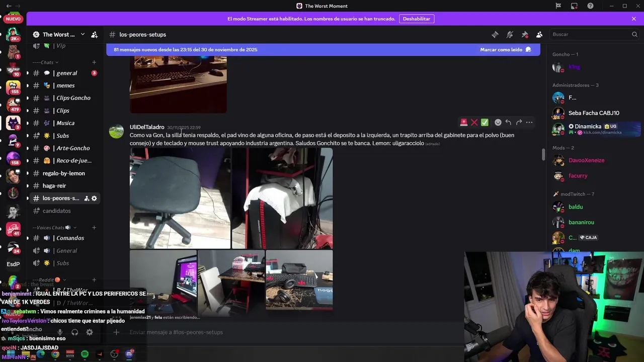Switch to the candidatos channel
The height and width of the screenshot is (362, 644).
click(64, 211)
